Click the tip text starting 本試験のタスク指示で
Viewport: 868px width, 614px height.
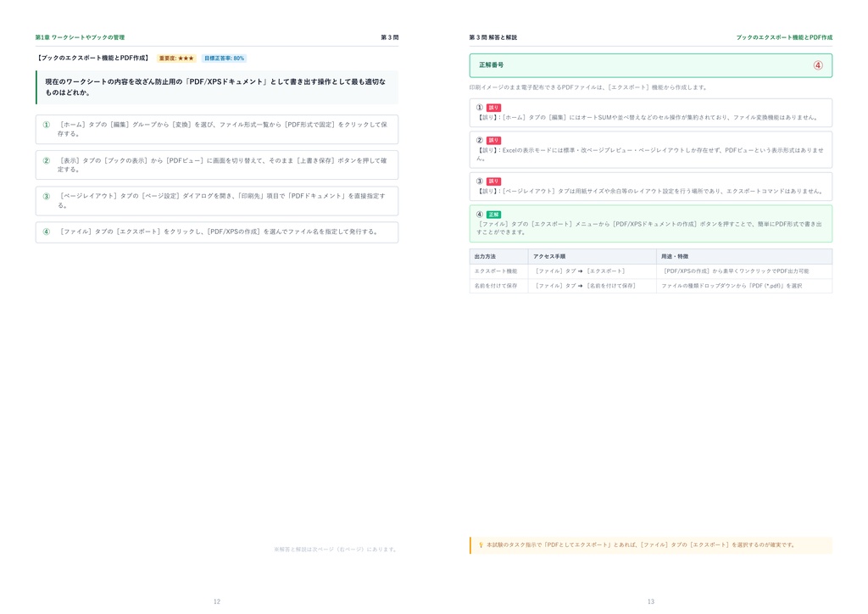(x=641, y=544)
